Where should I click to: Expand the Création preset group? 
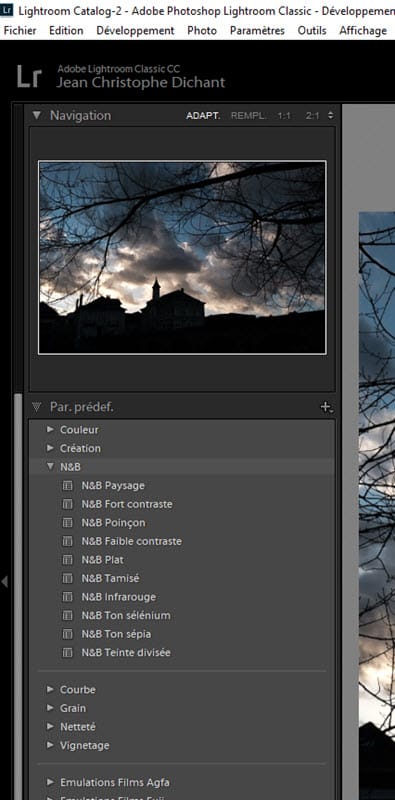(50, 448)
